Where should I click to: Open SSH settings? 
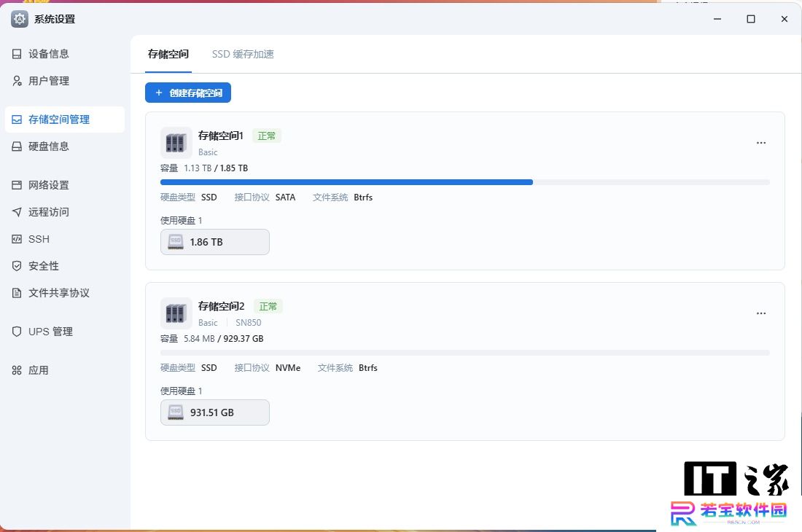(64, 239)
